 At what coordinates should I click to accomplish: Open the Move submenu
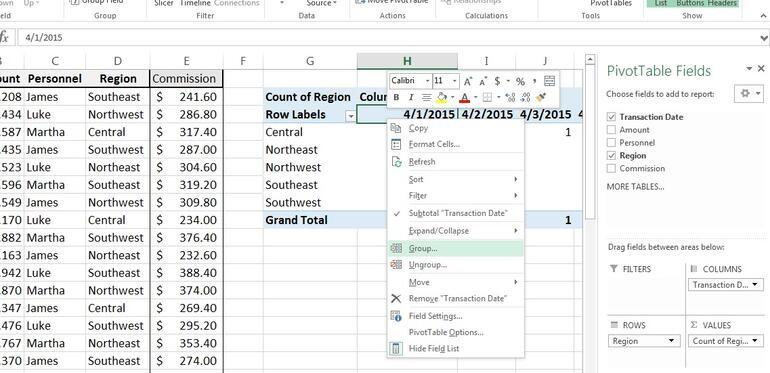(x=455, y=282)
